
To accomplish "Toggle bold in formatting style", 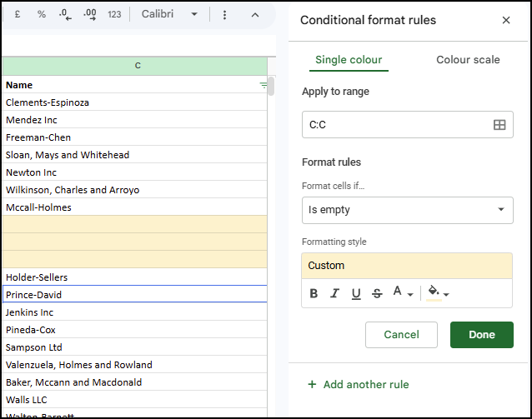I will click(x=314, y=293).
